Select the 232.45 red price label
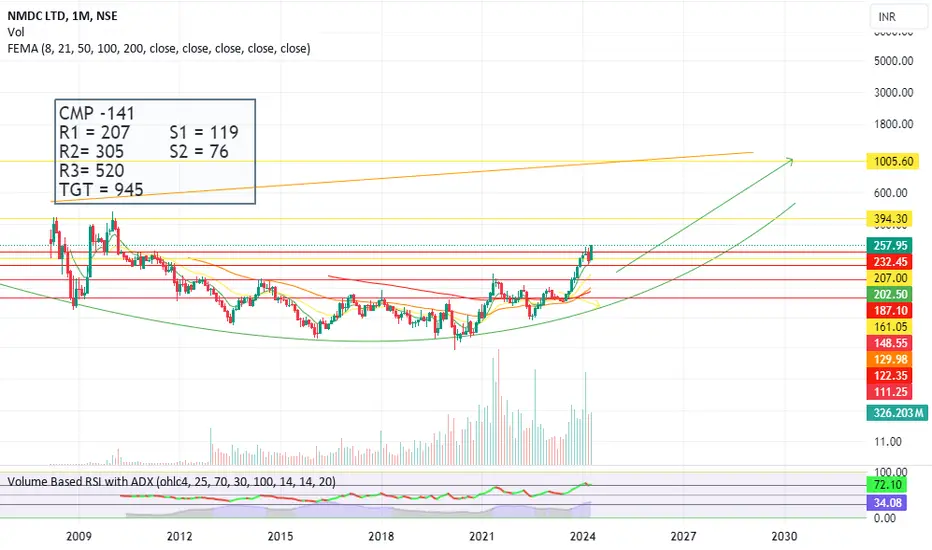932x550 pixels. click(x=889, y=262)
